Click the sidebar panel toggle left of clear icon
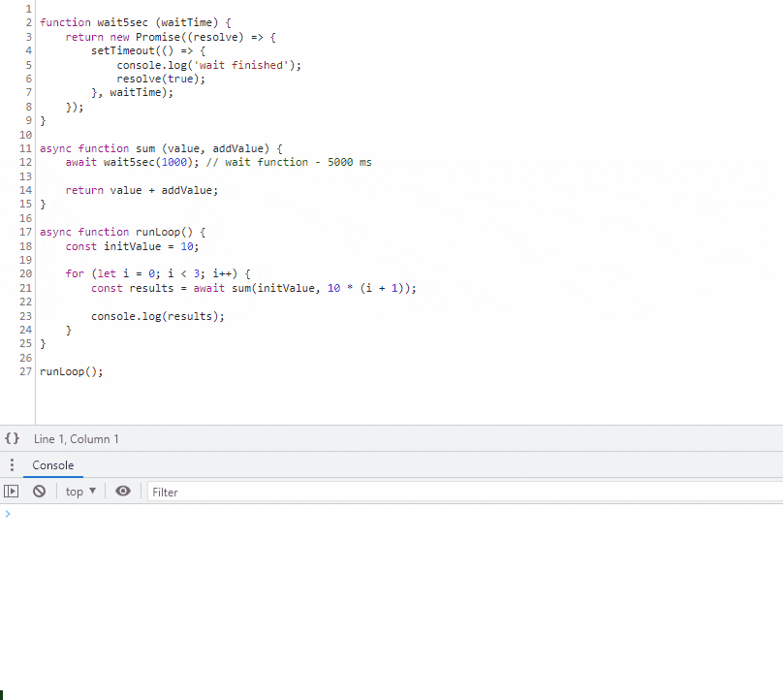This screenshot has height=700, width=783. coord(12,491)
